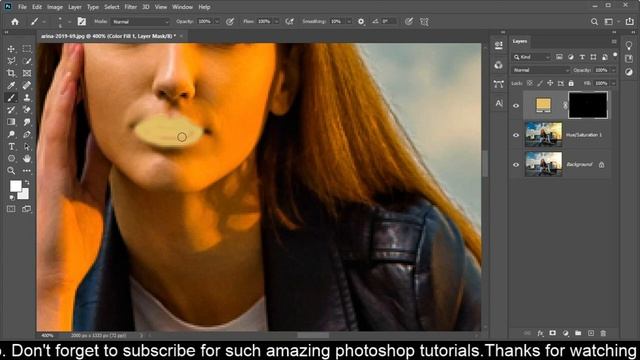
Task: Click the Color Fill yellow layer thumbnail
Action: 543,104
